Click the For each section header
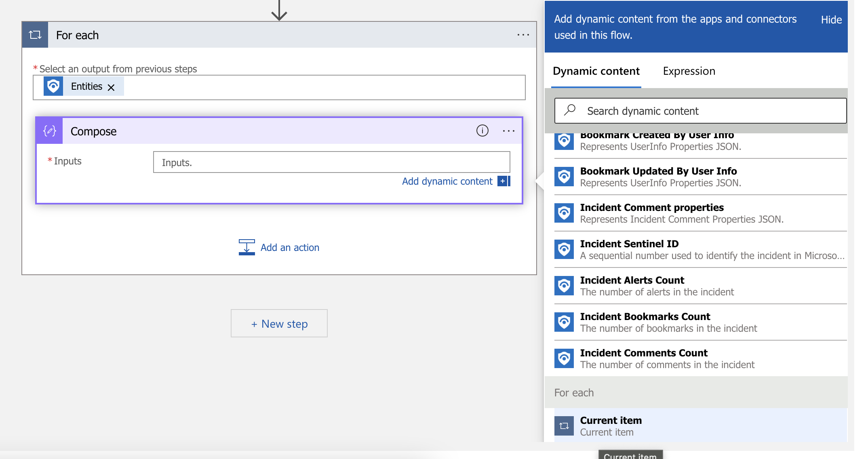Viewport: 868px width, 459px height. point(696,392)
